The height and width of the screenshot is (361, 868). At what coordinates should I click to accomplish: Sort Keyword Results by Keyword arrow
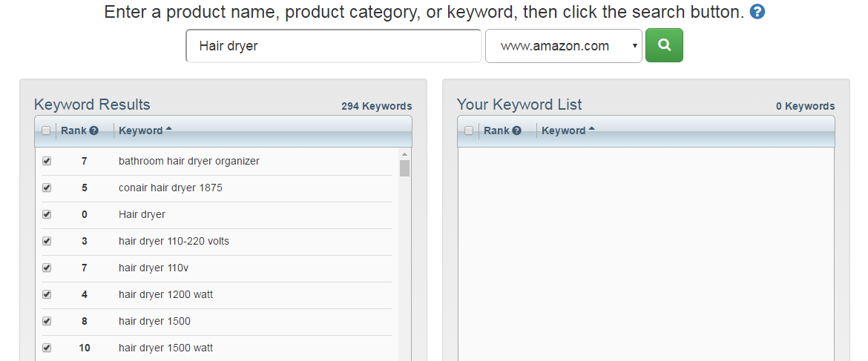coord(169,130)
